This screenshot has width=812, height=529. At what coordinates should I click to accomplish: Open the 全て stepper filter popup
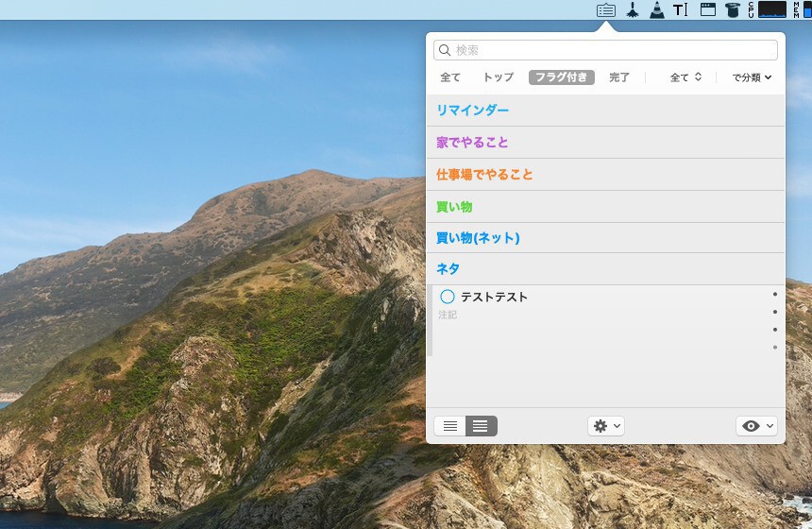[x=685, y=77]
